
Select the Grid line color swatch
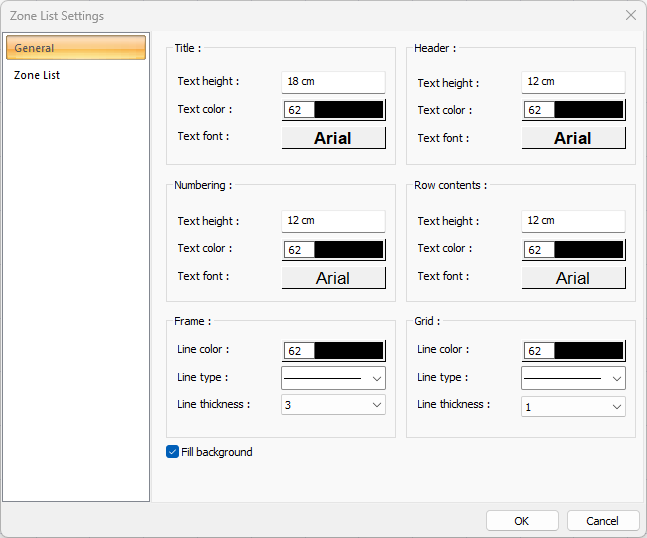[x=573, y=350]
